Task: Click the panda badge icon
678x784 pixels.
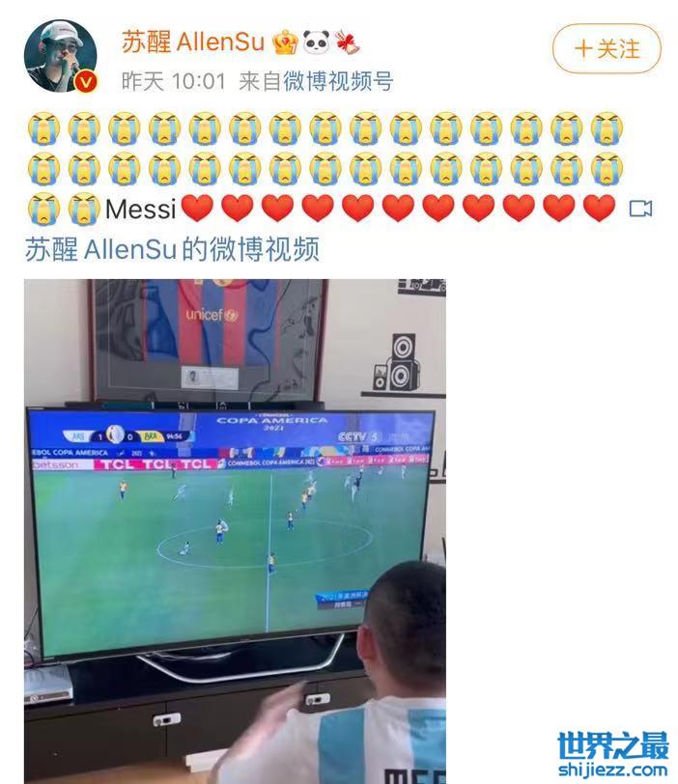Action: coord(317,42)
